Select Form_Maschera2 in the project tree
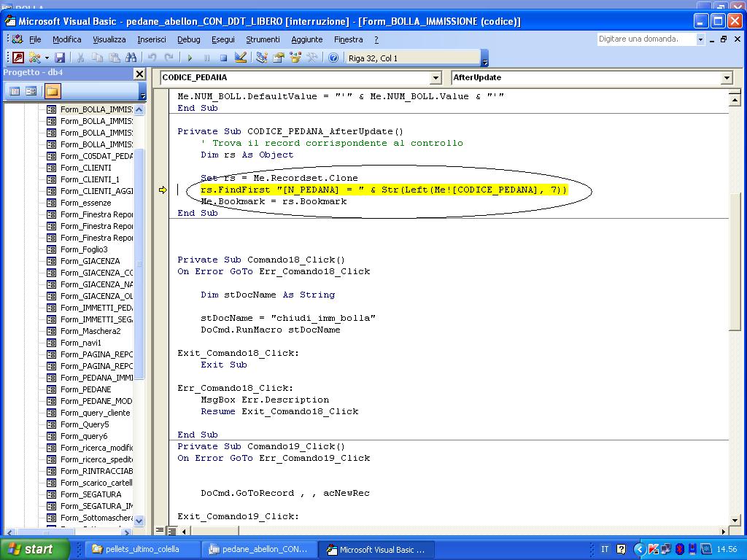 click(90, 331)
